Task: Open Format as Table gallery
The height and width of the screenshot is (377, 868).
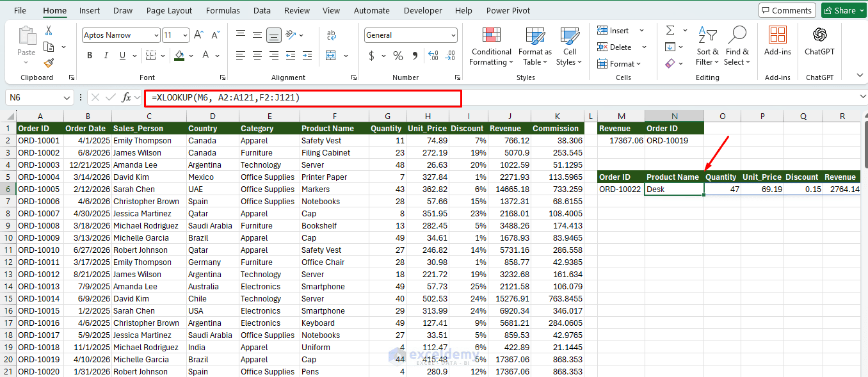Action: [x=535, y=47]
